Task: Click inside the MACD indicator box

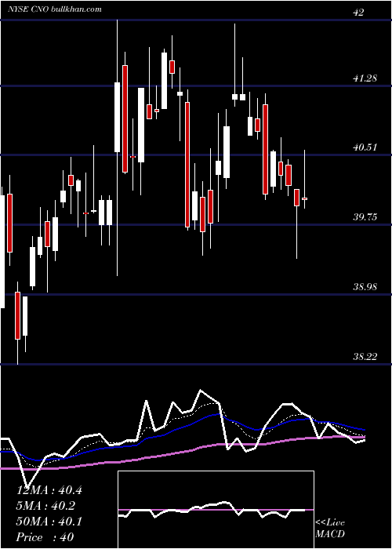Action: [216, 510]
